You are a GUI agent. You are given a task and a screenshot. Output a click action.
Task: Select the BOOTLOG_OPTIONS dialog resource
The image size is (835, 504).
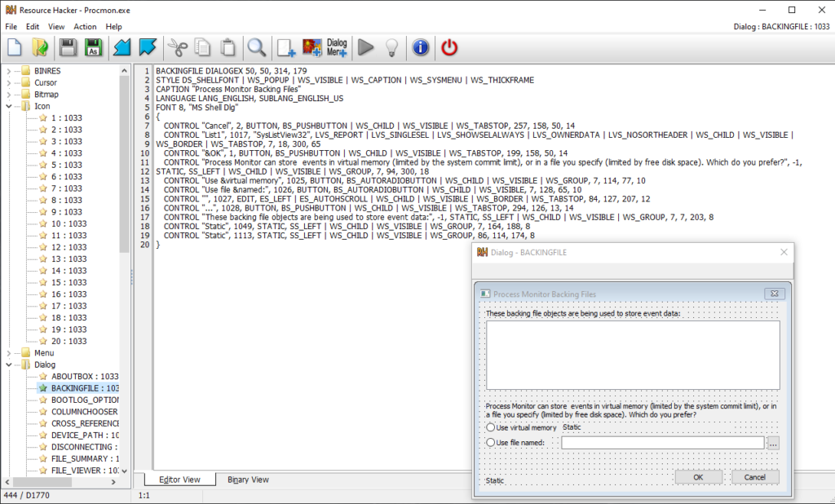(85, 400)
